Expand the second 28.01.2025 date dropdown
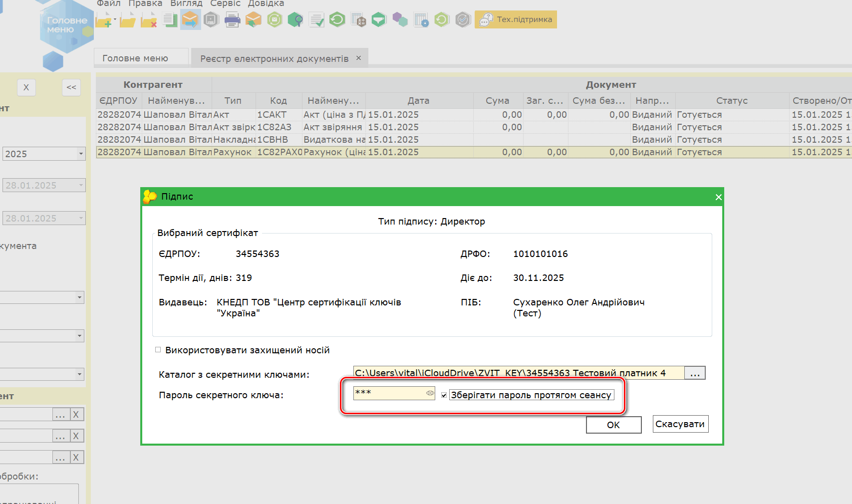Image resolution: width=852 pixels, height=504 pixels. 80,218
